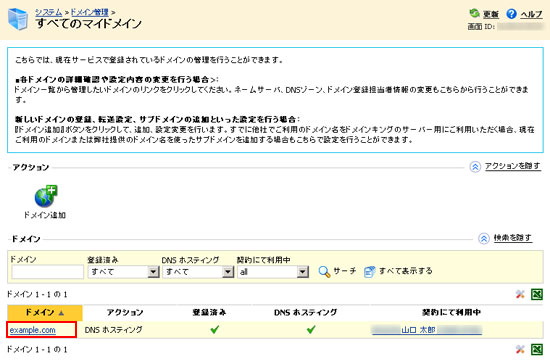Click the サーチ search button text
This screenshot has width=550, height=364.
coord(344,271)
